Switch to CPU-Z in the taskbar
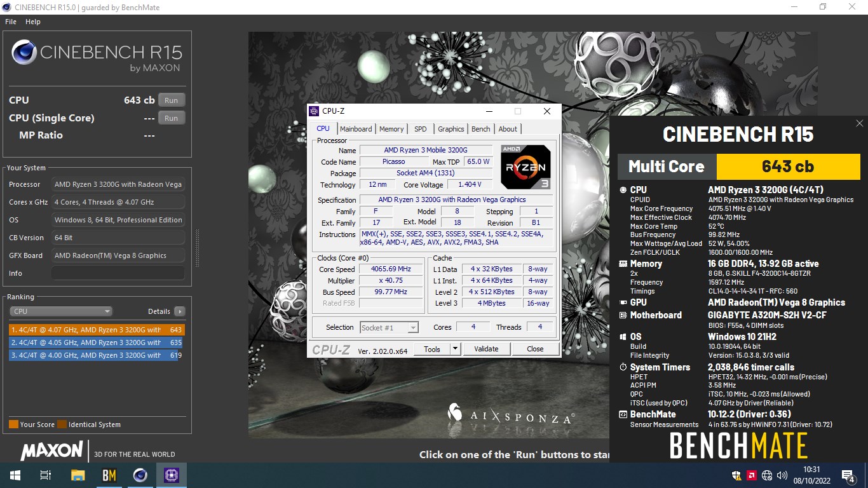The height and width of the screenshot is (488, 868). (172, 475)
